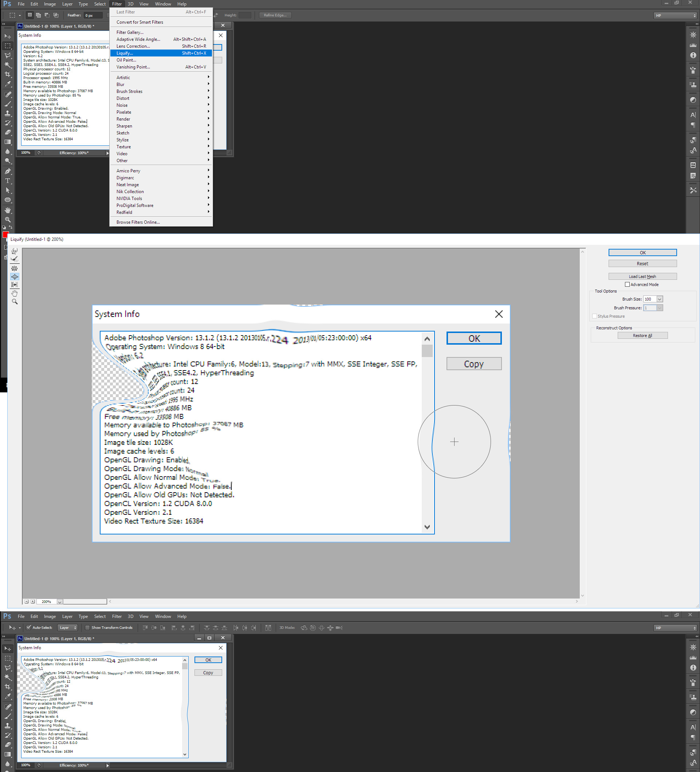Select Eyedropper tool in Photoshop window below Liquify
700x772 pixels.
8,696
